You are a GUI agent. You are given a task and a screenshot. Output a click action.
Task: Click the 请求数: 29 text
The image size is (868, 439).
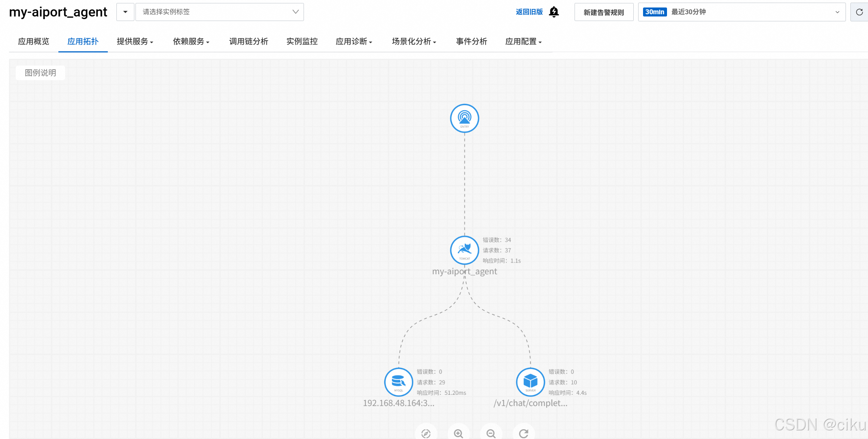coord(431,382)
